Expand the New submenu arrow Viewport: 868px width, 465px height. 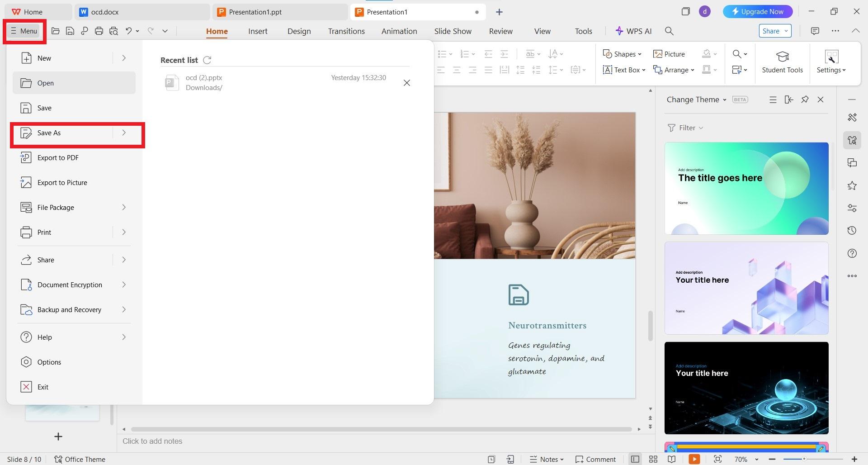point(124,58)
